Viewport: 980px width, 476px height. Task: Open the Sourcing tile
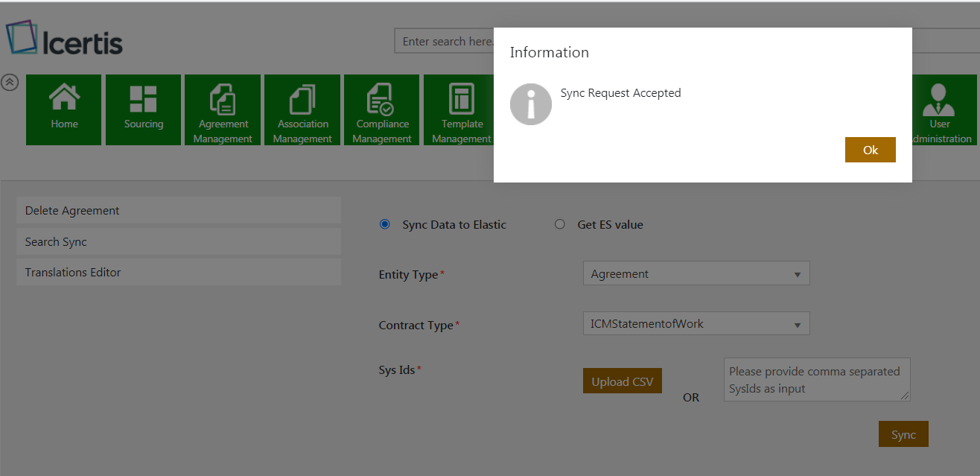[x=143, y=110]
